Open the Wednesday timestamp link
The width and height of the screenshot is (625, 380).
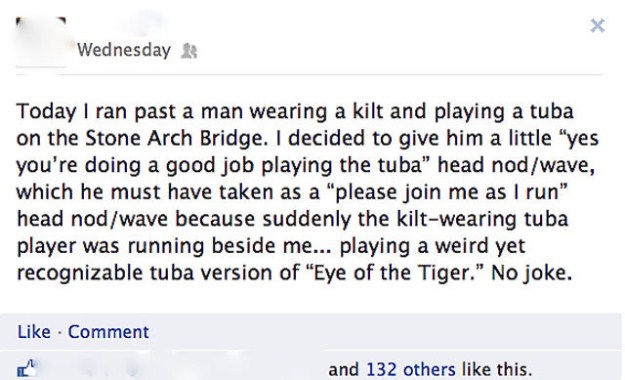[124, 50]
